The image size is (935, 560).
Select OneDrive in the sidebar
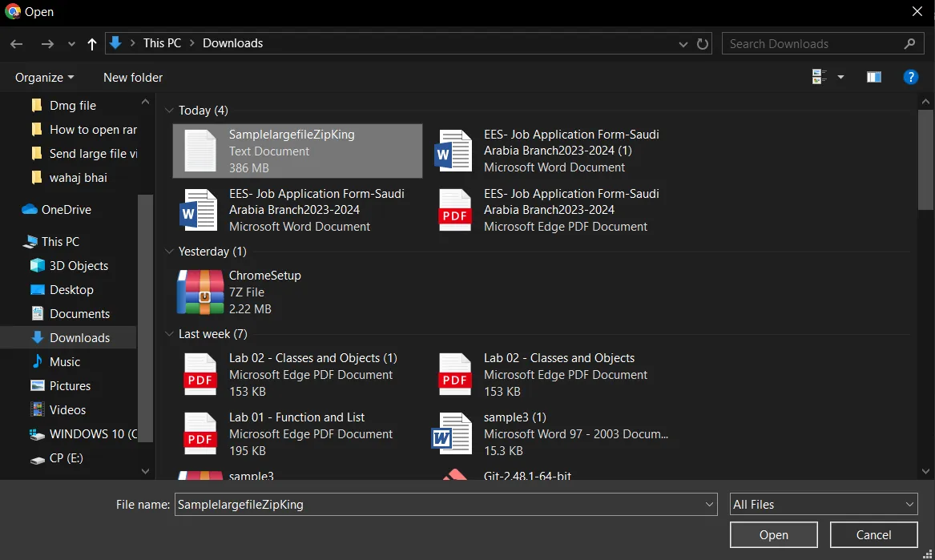click(66, 209)
